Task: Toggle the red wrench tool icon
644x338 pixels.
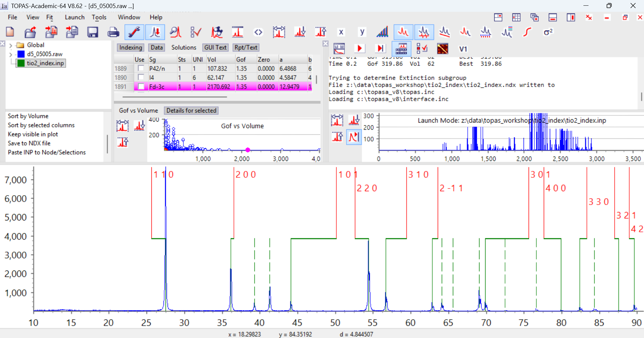Action: [134, 32]
